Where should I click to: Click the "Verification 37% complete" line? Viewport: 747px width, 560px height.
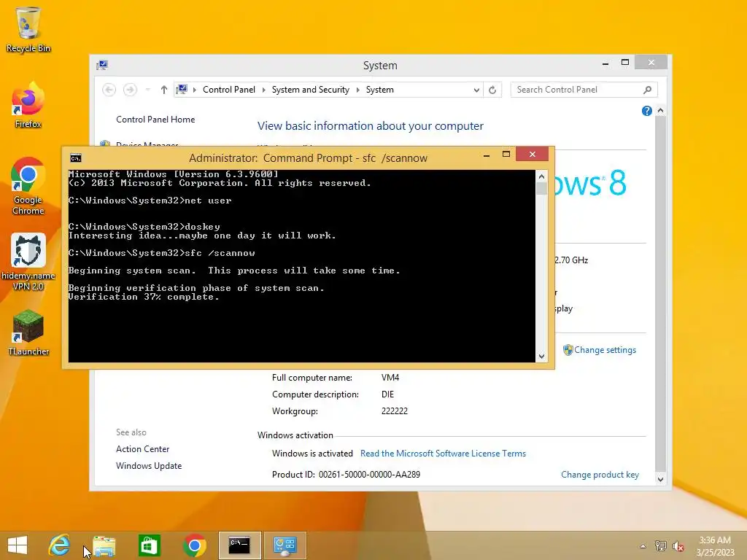[144, 297]
